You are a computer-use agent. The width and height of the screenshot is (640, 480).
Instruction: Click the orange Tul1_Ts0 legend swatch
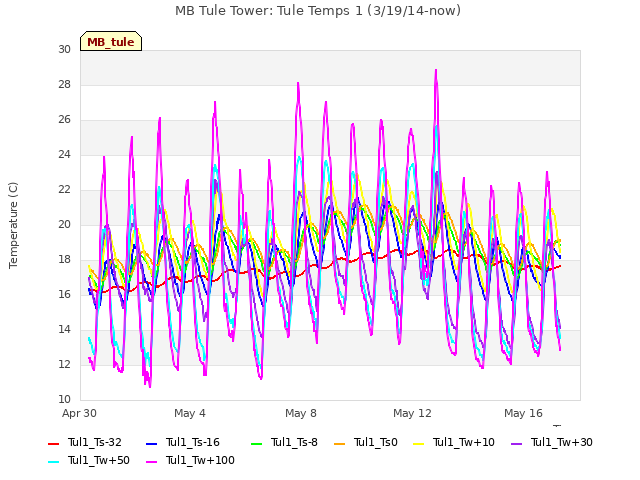click(x=339, y=443)
